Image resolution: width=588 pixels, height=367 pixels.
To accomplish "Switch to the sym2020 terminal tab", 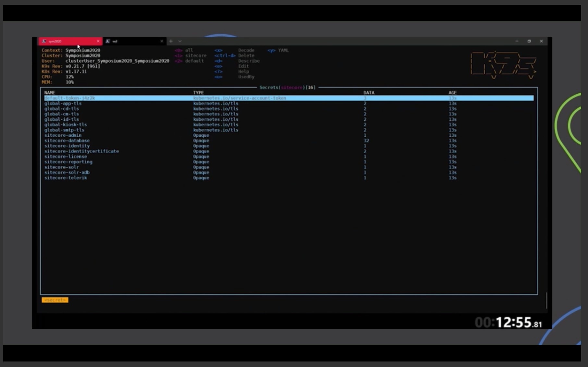I will tap(70, 41).
